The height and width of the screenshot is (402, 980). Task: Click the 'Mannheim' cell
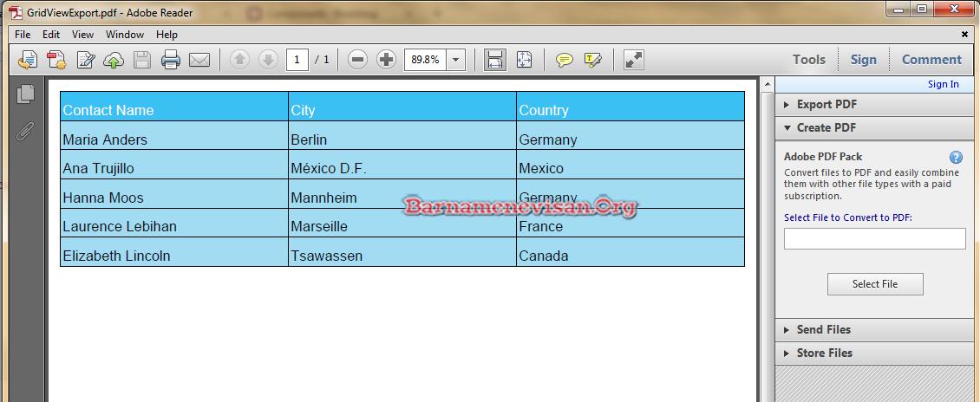pos(402,193)
